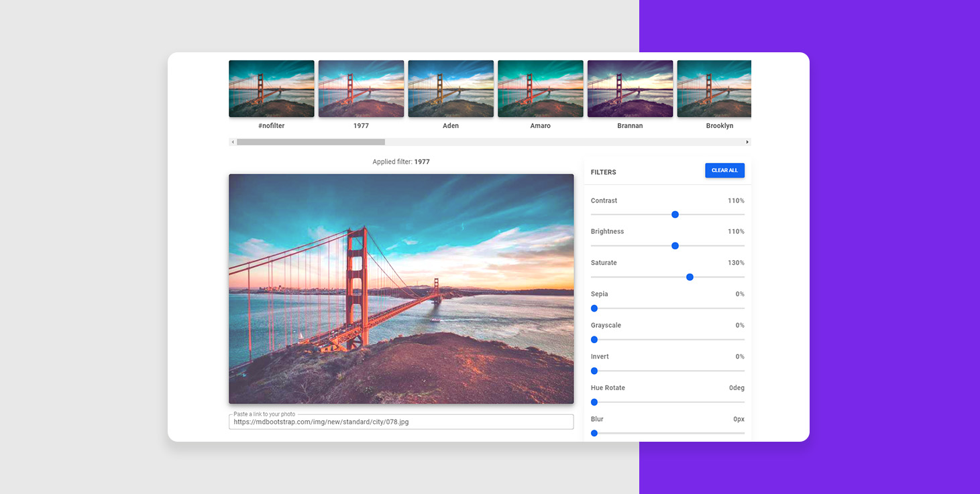
Task: Choose the Aden filter preview
Action: tap(451, 88)
